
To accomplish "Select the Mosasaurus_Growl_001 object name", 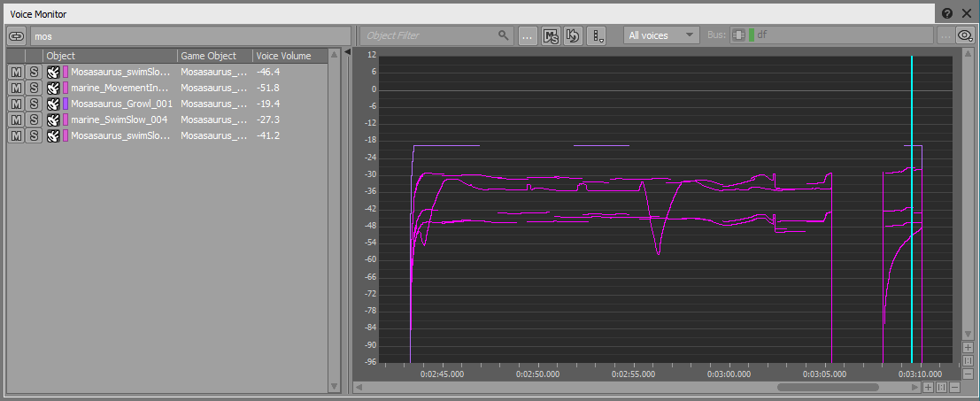I will point(121,104).
